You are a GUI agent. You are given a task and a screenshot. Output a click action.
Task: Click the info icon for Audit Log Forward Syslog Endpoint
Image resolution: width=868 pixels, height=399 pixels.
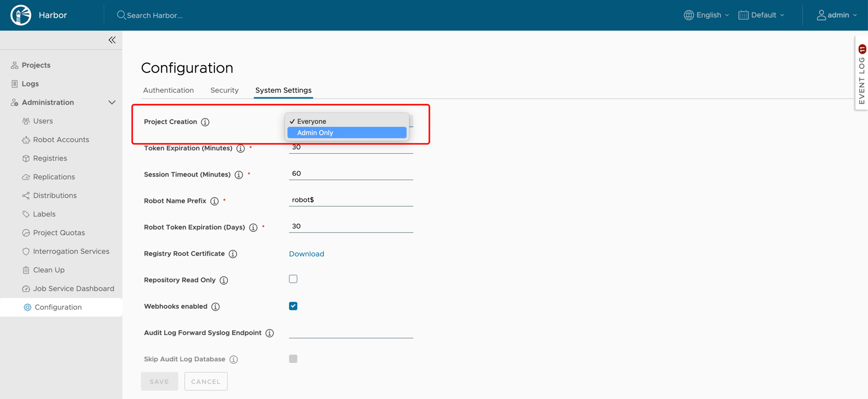[x=270, y=333]
